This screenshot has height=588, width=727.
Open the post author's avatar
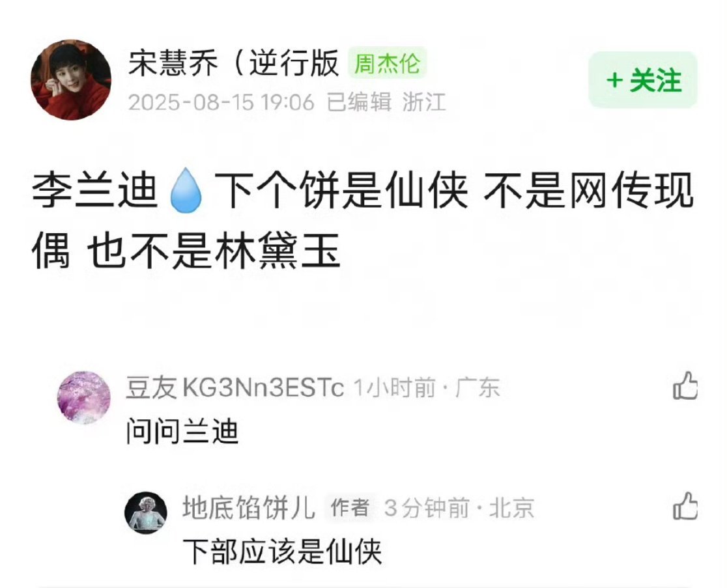point(71,79)
